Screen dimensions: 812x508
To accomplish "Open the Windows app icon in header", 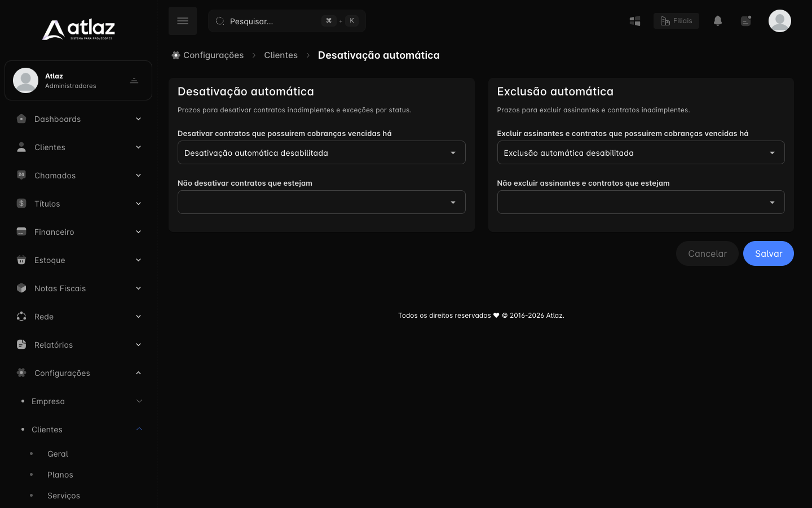I will coord(635,21).
